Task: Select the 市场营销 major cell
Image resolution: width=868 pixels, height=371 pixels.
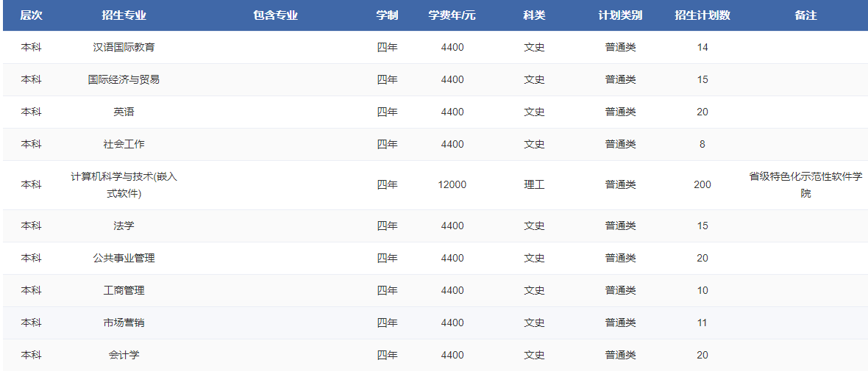Action: point(124,323)
